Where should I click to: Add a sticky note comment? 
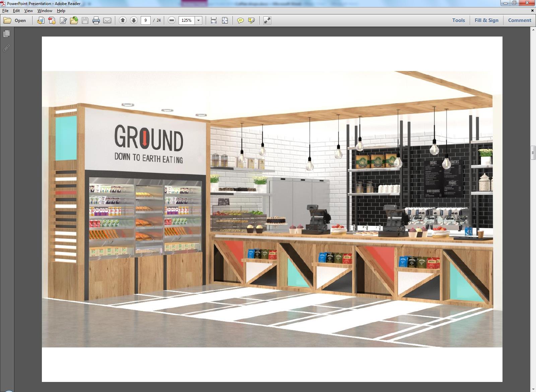click(x=240, y=20)
